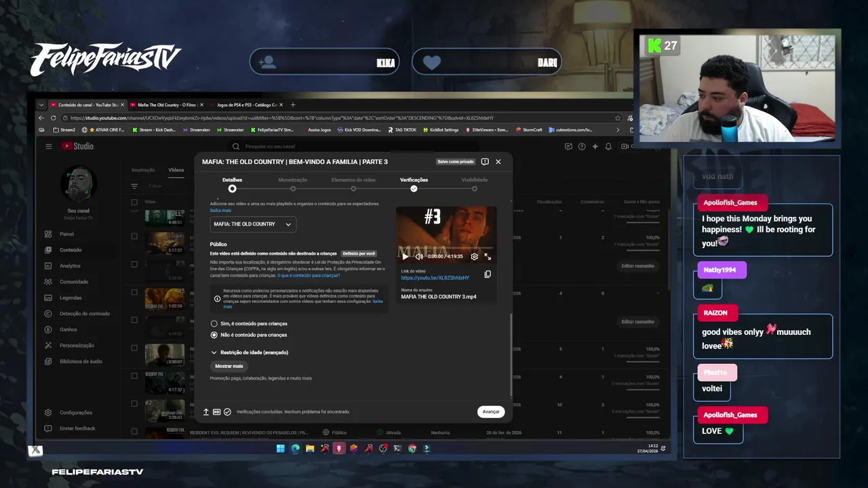
Task: Open video preview settings gear
Action: pos(474,256)
